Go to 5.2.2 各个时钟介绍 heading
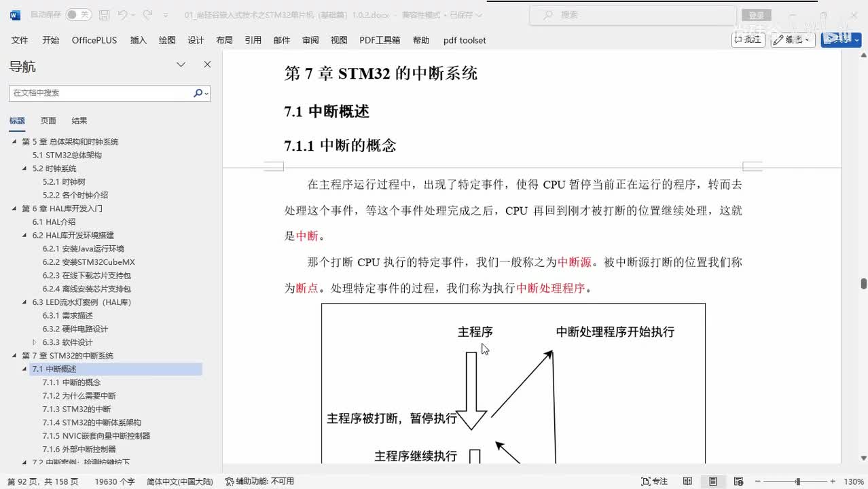This screenshot has width=868, height=489. [75, 195]
